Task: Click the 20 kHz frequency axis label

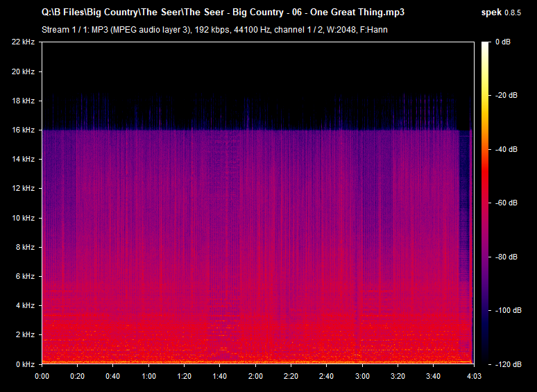Action: tap(23, 71)
